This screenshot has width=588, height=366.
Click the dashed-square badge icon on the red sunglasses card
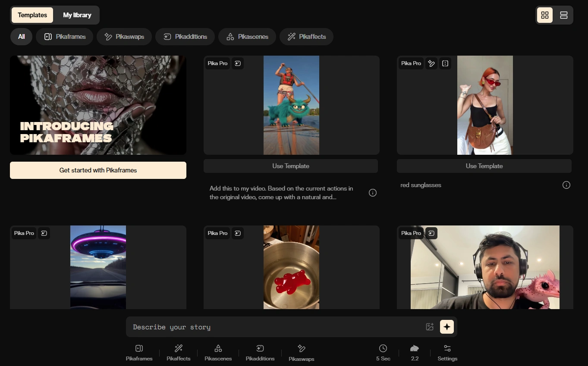tap(445, 63)
